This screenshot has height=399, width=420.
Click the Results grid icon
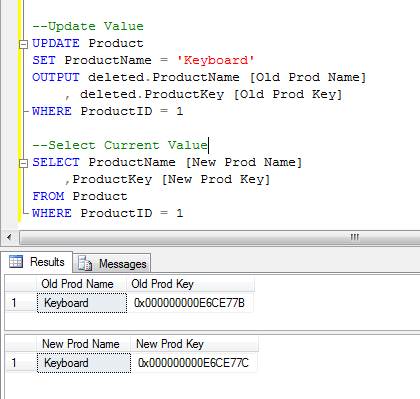click(16, 262)
